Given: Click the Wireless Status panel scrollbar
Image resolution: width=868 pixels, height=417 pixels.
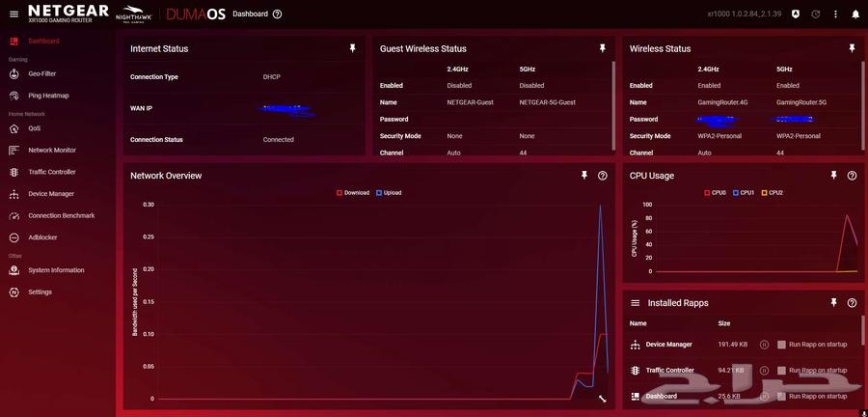Looking at the screenshot, I should coord(863,105).
